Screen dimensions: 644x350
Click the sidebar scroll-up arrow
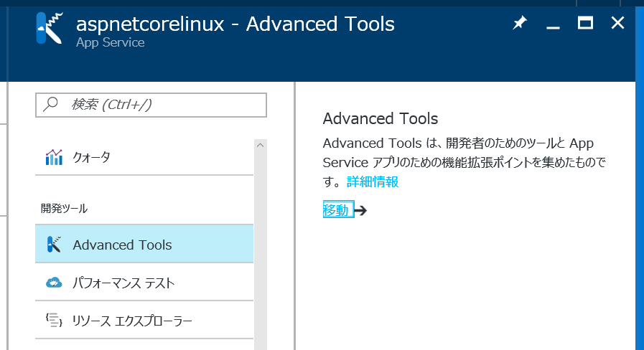click(x=260, y=146)
